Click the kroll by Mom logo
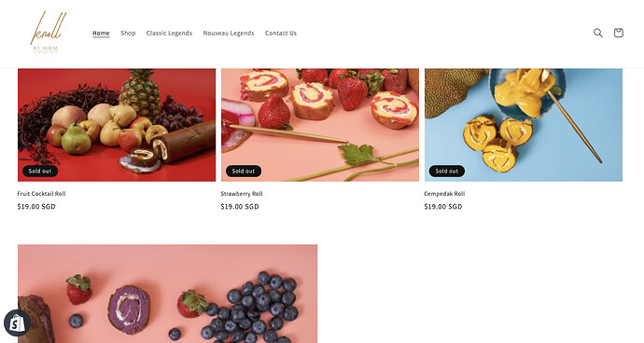The image size is (644, 343). 48,33
